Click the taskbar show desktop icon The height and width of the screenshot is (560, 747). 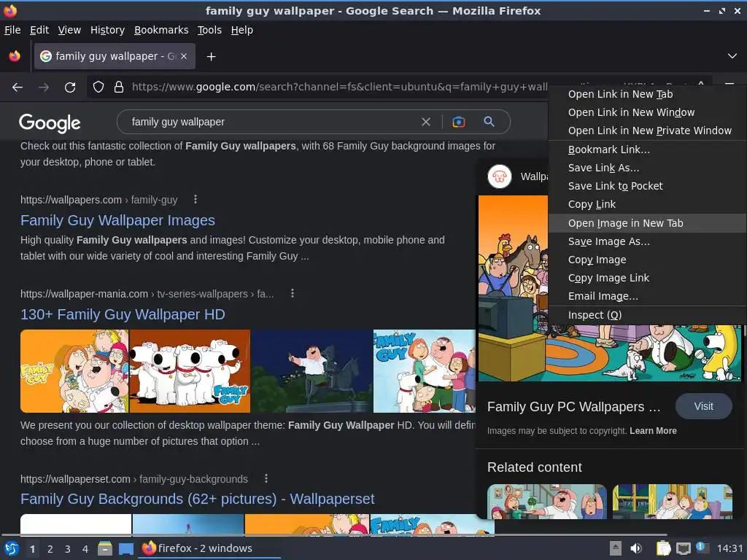[x=125, y=548]
